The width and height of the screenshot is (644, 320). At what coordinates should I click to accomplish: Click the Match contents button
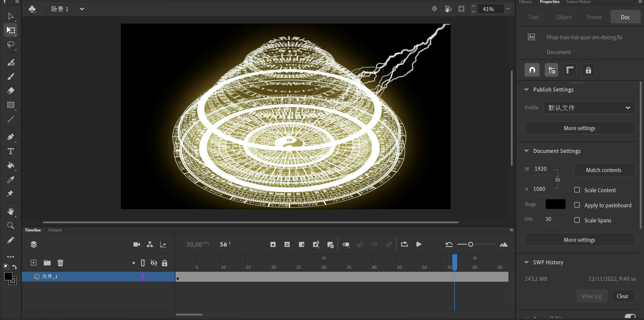click(x=604, y=170)
